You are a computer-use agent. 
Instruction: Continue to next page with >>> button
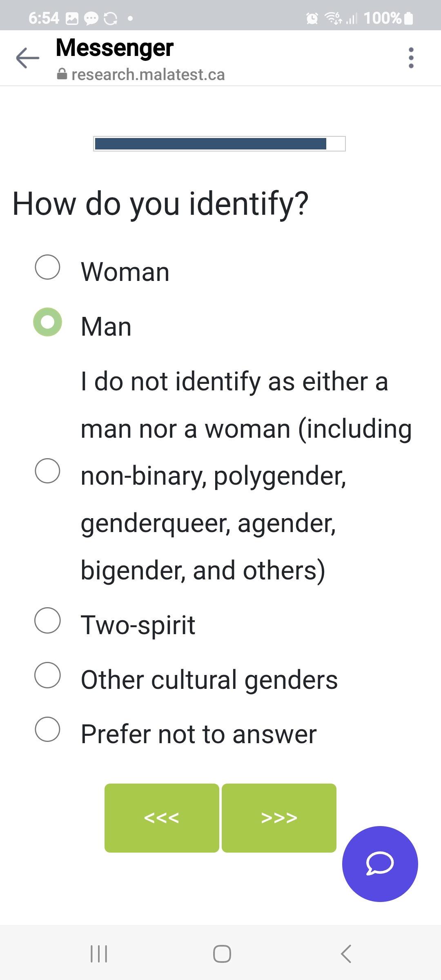click(x=279, y=817)
